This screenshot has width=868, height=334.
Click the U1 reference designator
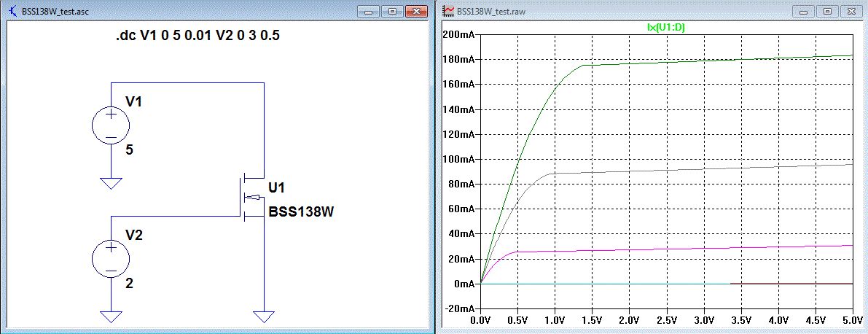276,188
